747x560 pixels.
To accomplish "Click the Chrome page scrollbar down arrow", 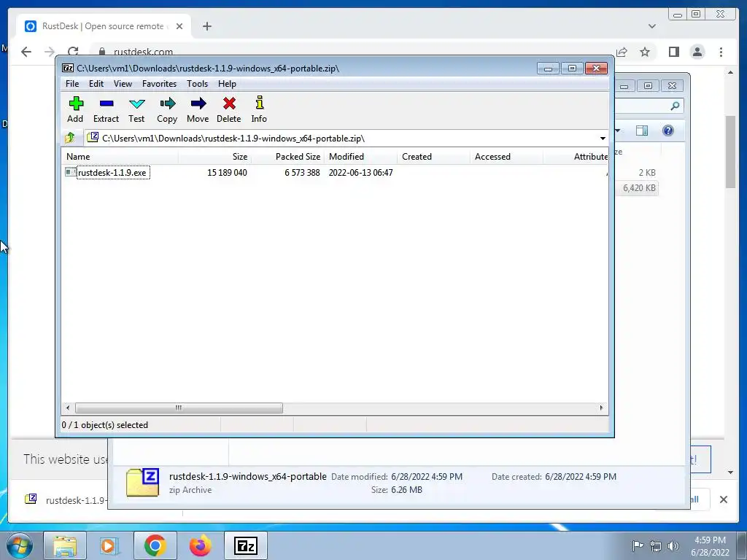I will 730,472.
